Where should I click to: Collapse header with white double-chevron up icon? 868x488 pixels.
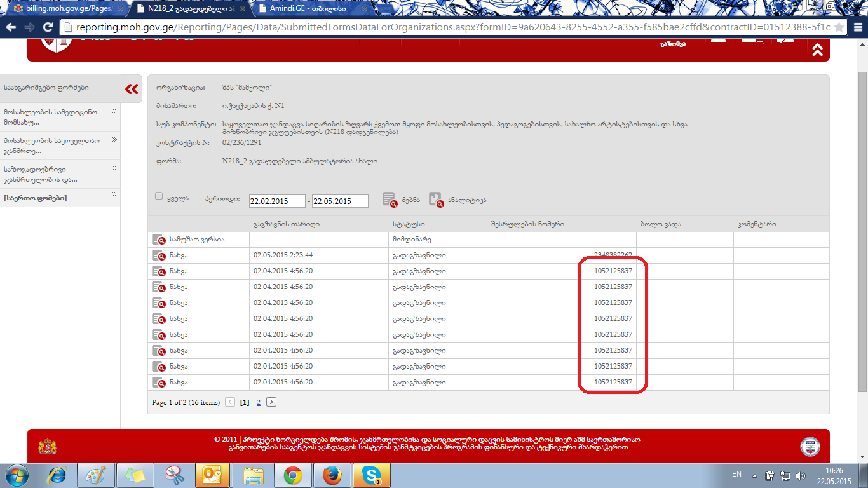click(x=817, y=50)
